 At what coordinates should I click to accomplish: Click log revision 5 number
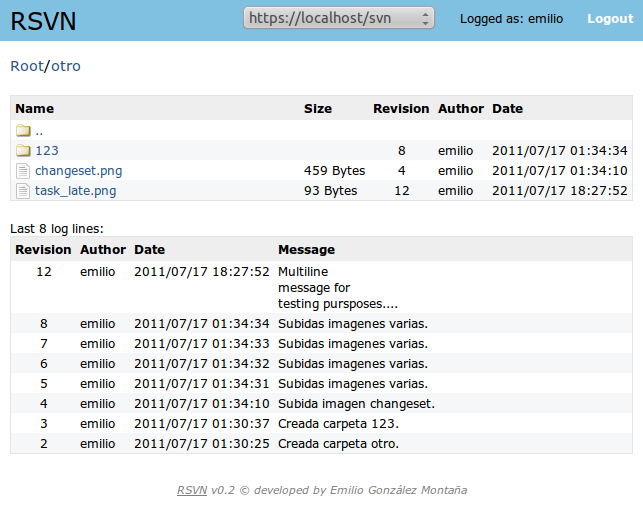tap(44, 383)
